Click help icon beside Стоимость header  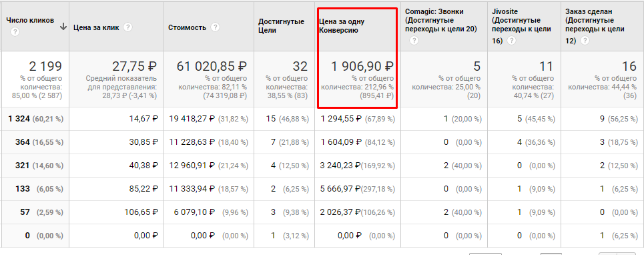215,27
